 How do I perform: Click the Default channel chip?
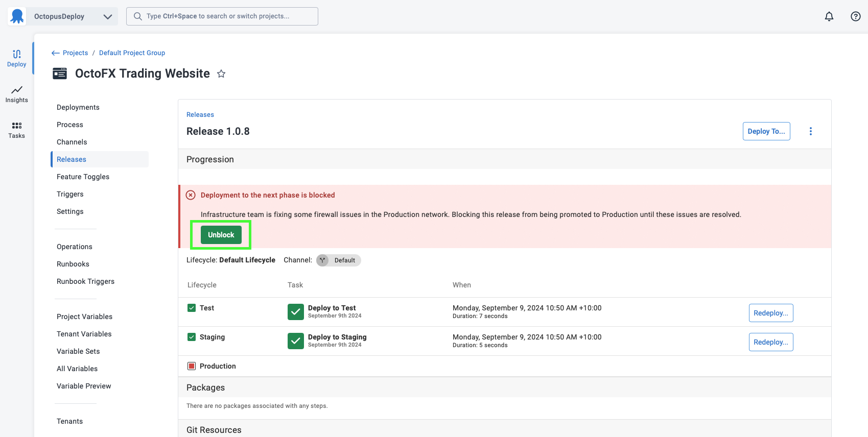pos(339,260)
